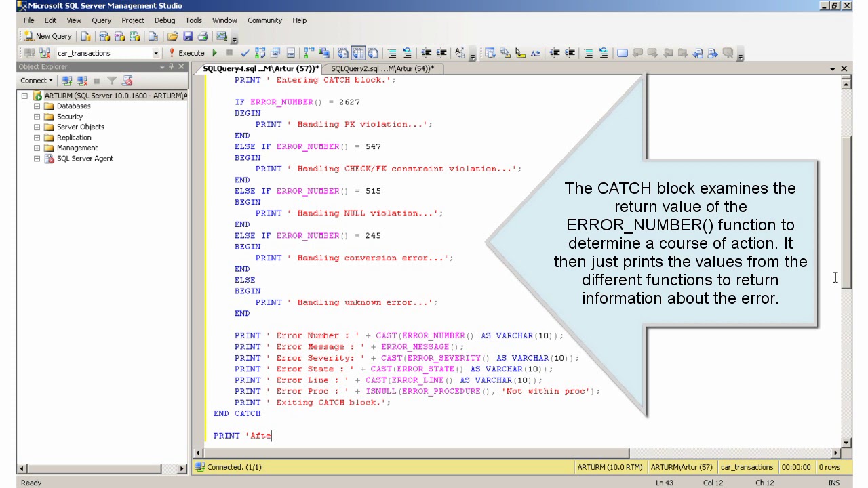Click the Change Connection icon
868x488 pixels.
pos(44,53)
